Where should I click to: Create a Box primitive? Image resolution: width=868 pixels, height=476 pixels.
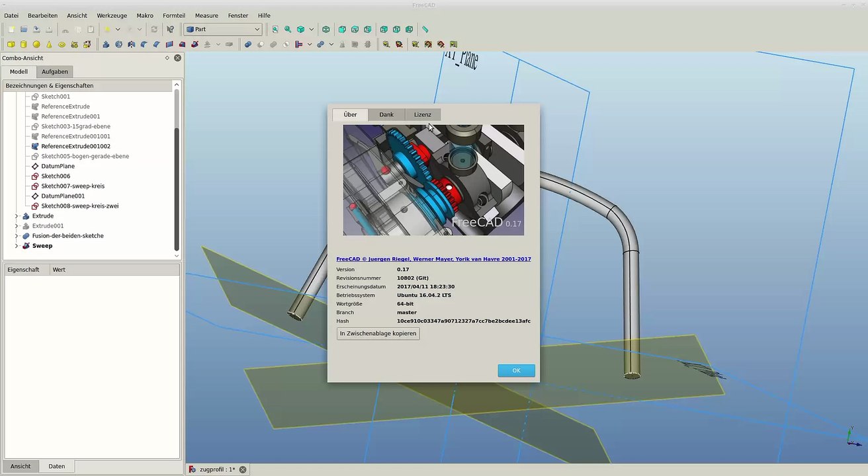pyautogui.click(x=11, y=44)
